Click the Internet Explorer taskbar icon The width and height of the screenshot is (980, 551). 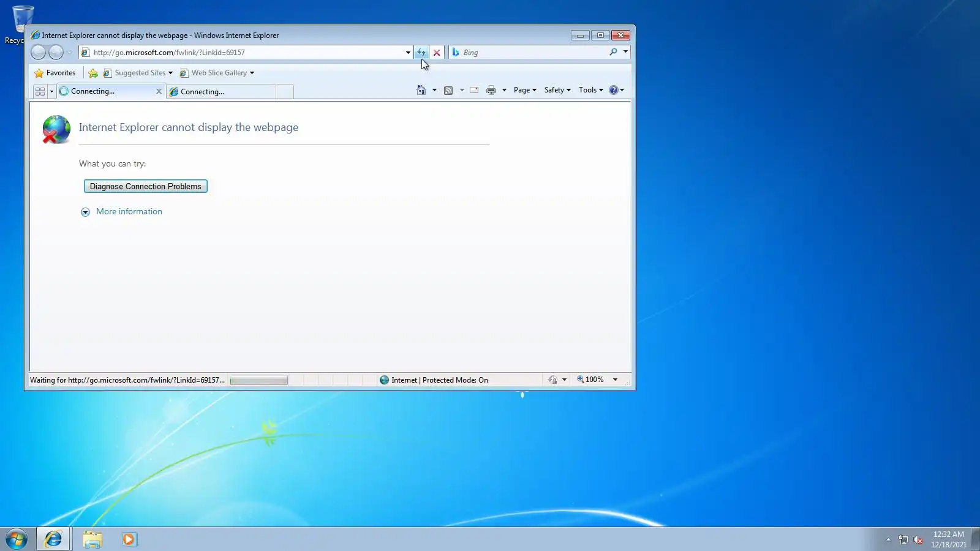pos(54,539)
